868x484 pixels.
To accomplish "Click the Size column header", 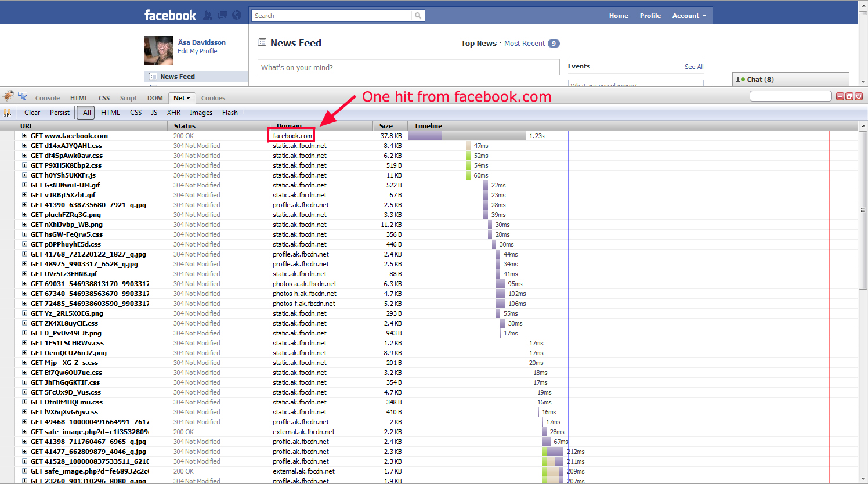I will tap(390, 126).
